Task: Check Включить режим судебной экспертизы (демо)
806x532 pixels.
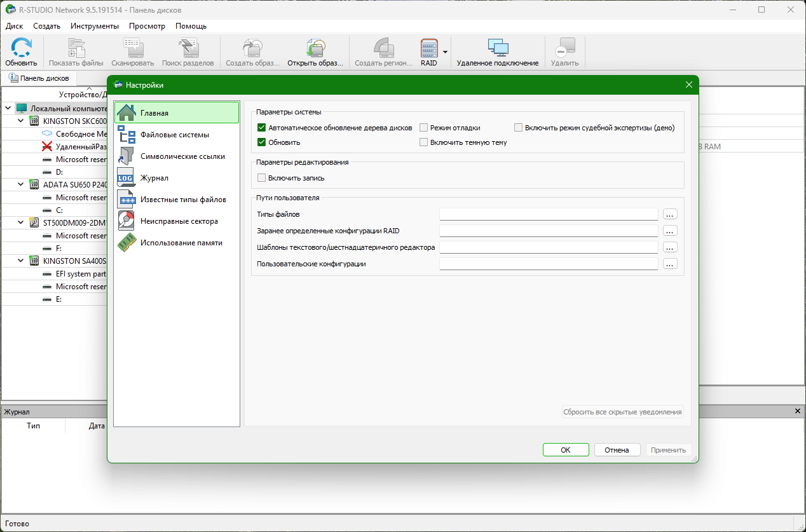Action: (x=518, y=127)
